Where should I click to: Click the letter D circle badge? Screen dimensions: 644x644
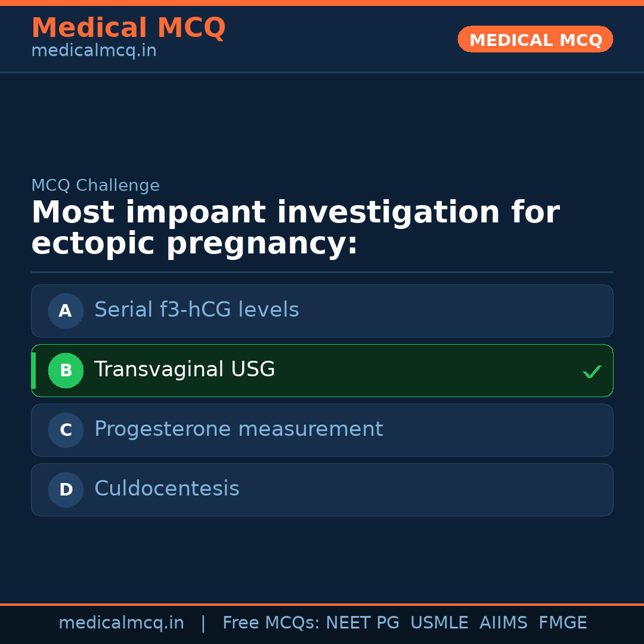[x=66, y=490]
